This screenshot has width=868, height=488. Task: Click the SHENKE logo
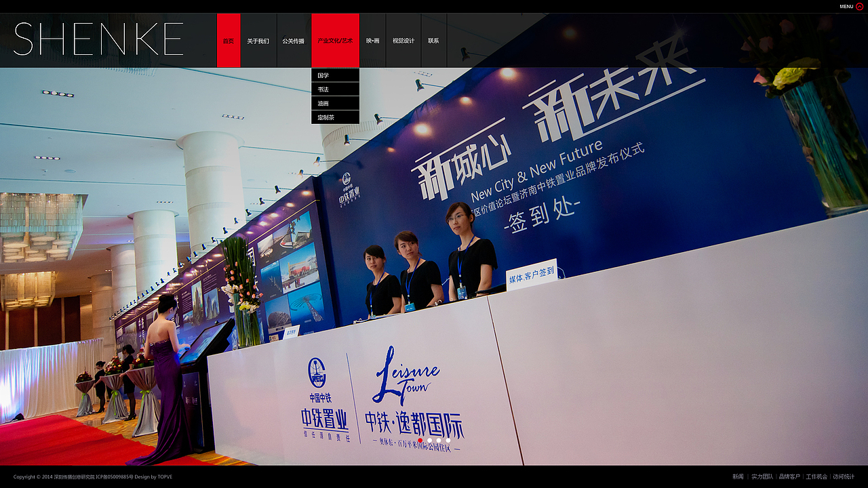click(x=98, y=39)
